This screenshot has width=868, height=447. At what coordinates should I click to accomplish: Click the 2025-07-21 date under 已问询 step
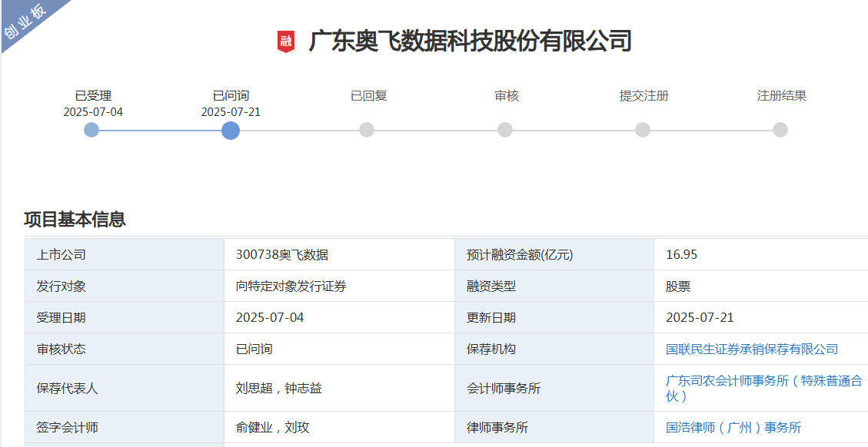tap(231, 112)
